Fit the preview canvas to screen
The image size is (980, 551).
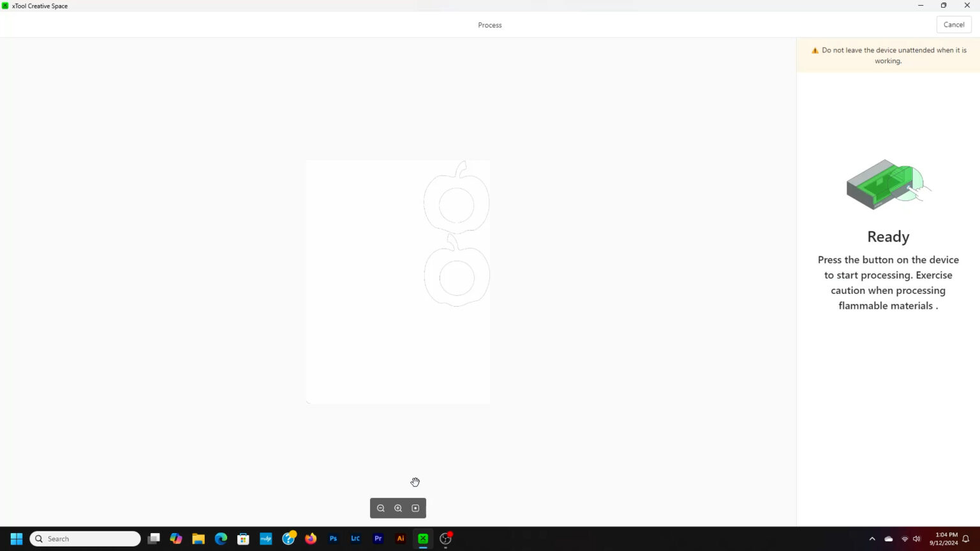click(415, 508)
